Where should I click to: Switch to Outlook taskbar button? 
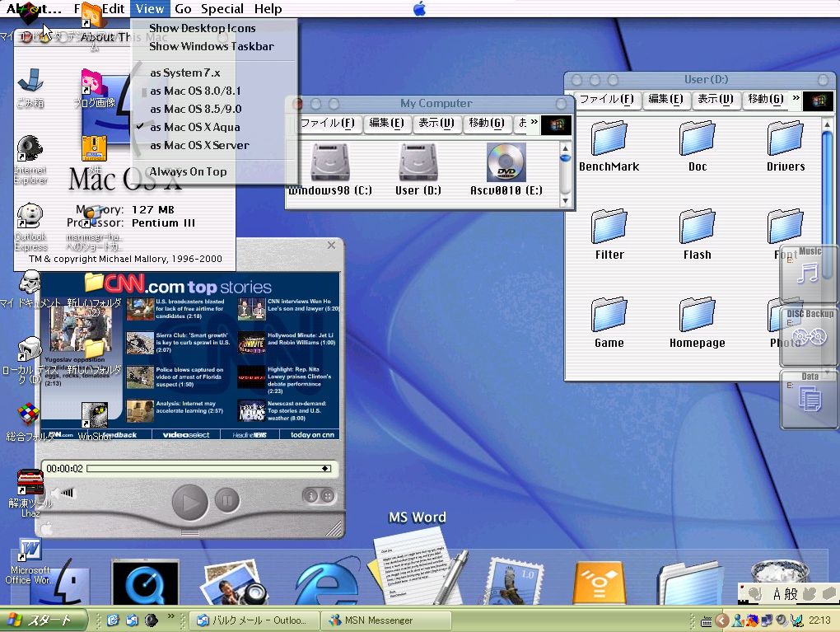(255, 620)
